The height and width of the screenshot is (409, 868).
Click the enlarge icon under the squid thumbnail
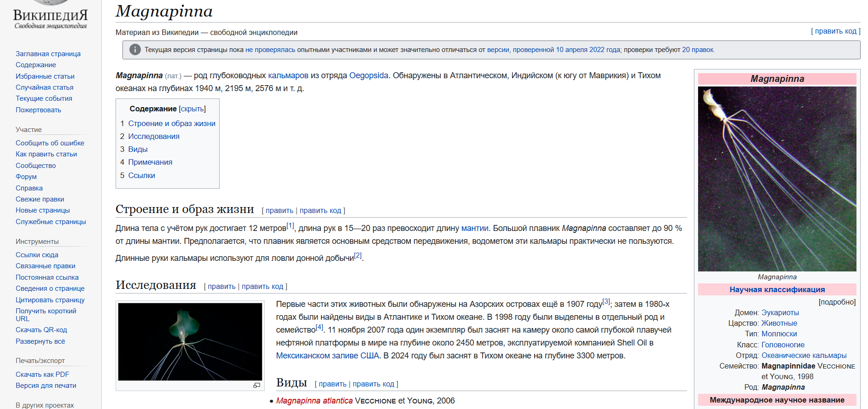tap(256, 386)
